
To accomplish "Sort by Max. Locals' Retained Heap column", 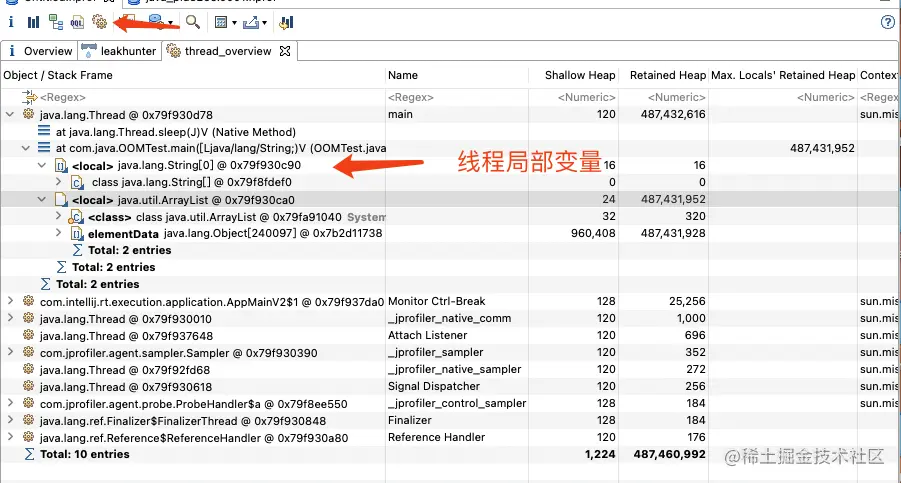I will pos(783,75).
